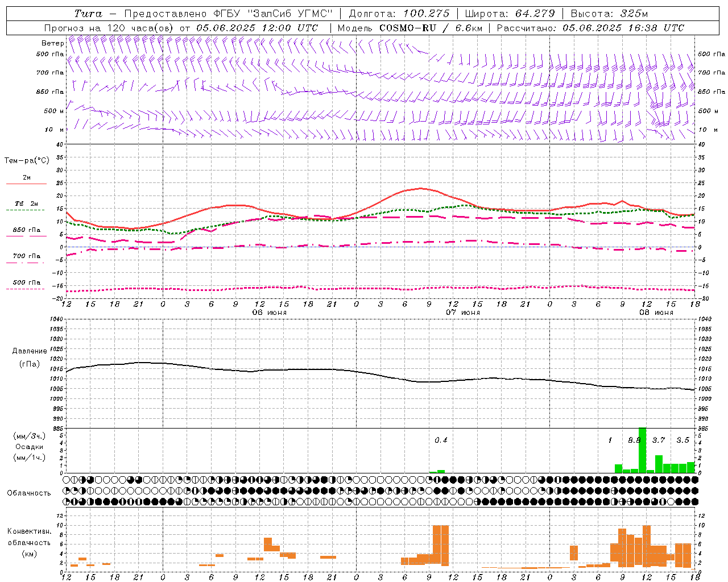The image size is (728, 582).
Task: Select the "Широта: 64.279" header value
Action: [510, 14]
